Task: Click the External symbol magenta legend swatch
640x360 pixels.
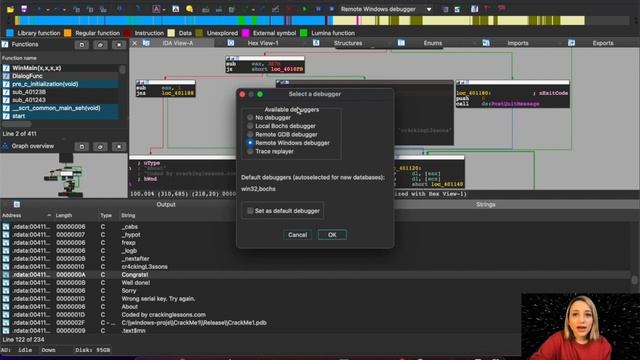Action: (245, 33)
